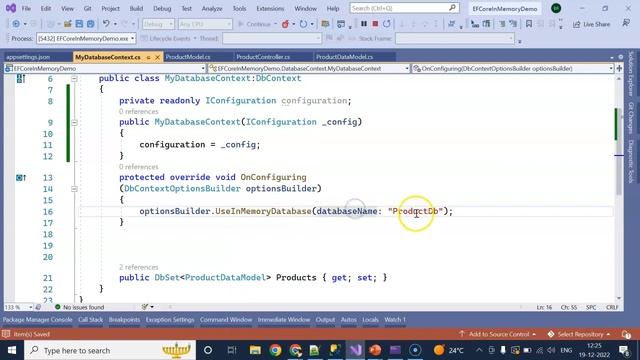
Task: Toggle a bookmark with the bookmark icon
Action: tap(529, 24)
